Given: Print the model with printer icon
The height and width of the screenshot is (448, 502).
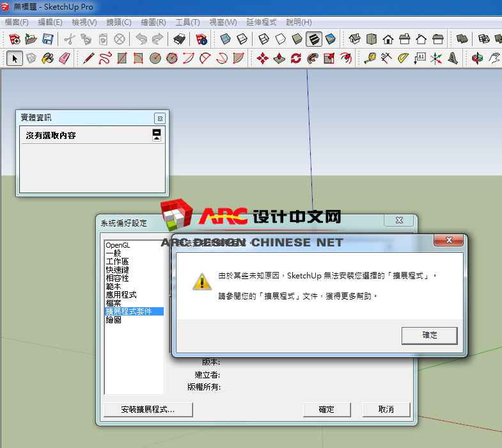Looking at the screenshot, I should (x=179, y=39).
